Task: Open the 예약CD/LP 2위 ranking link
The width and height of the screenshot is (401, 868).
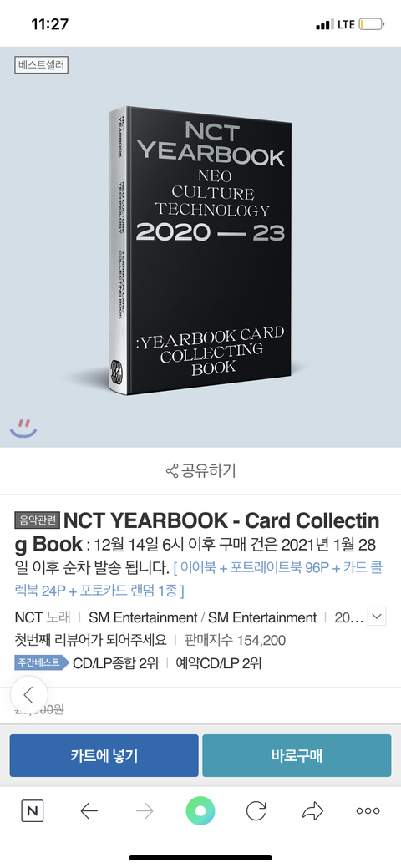Action: tap(219, 663)
